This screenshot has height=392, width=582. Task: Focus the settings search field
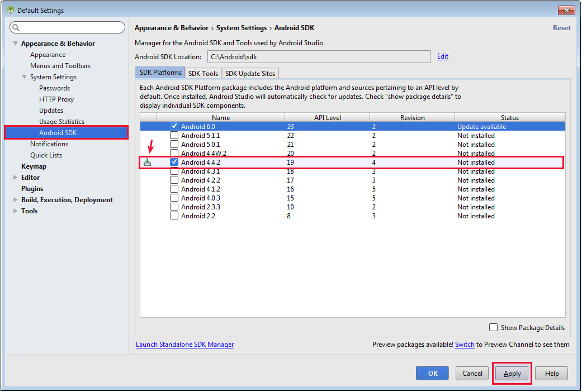tap(67, 27)
